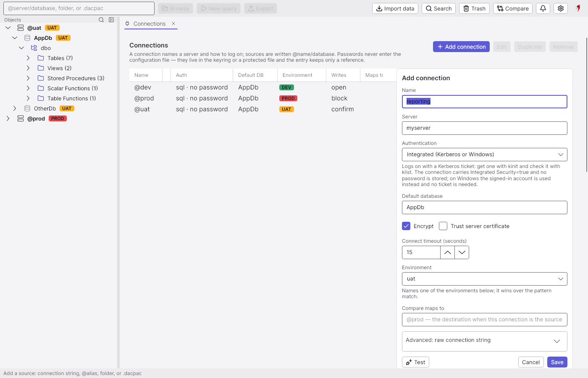Click the Stored Procedures folder icon

pyautogui.click(x=41, y=78)
